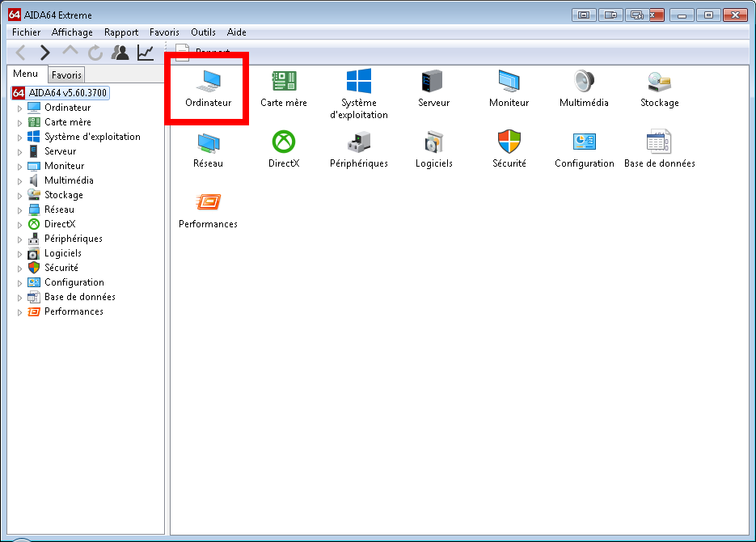Select Configuration in the sidebar tree
The width and height of the screenshot is (756, 542).
[x=74, y=282]
